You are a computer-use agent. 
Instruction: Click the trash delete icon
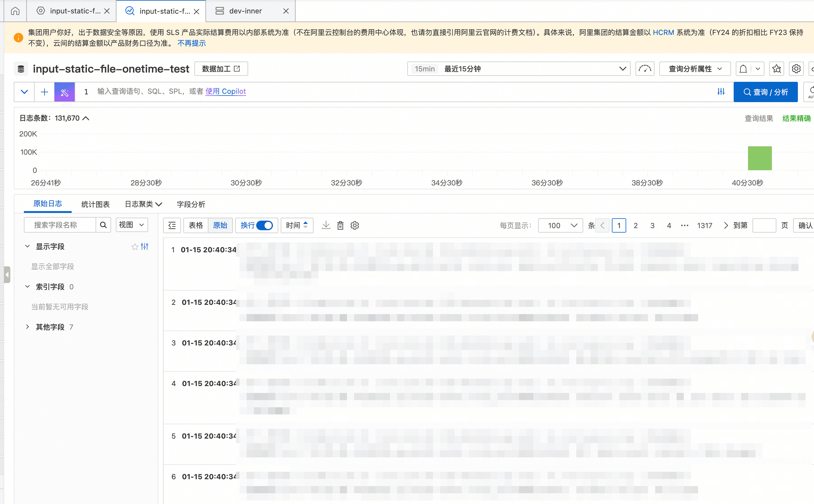[x=340, y=225]
